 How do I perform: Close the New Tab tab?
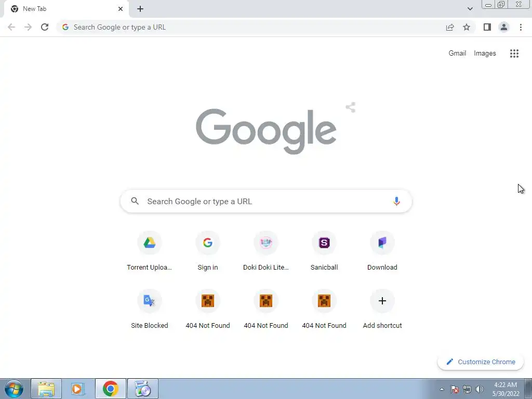coord(121,9)
